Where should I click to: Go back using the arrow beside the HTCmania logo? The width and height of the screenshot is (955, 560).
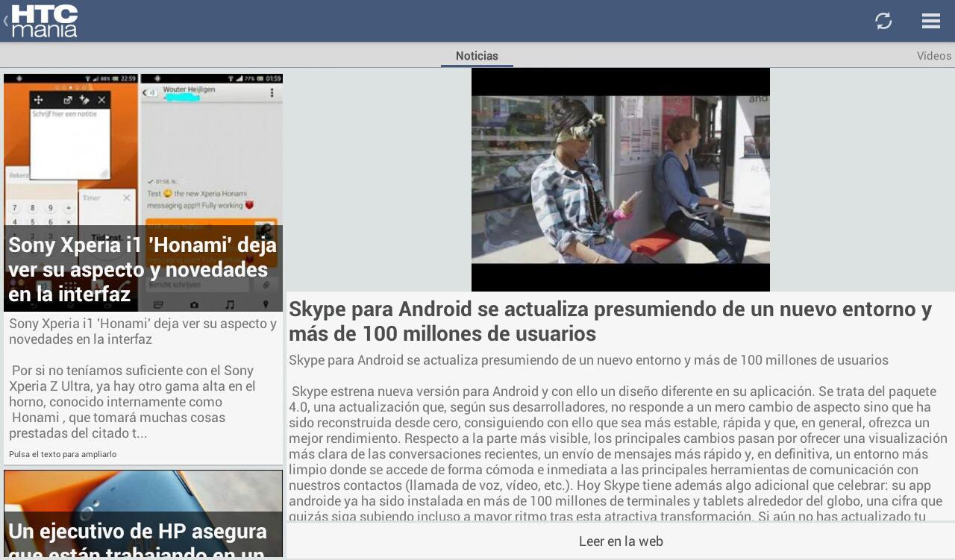point(5,21)
